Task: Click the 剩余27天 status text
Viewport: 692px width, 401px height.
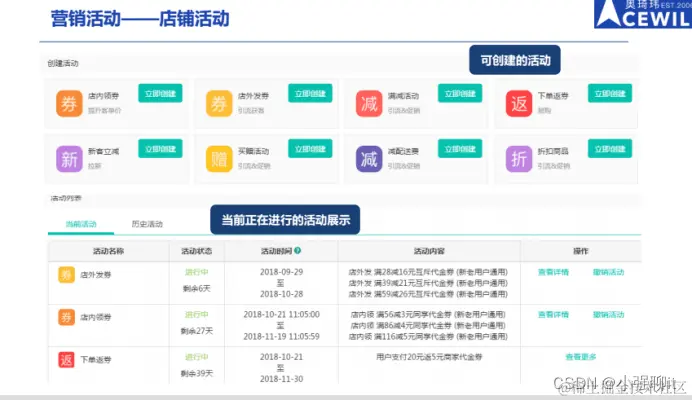Action: pyautogui.click(x=197, y=331)
